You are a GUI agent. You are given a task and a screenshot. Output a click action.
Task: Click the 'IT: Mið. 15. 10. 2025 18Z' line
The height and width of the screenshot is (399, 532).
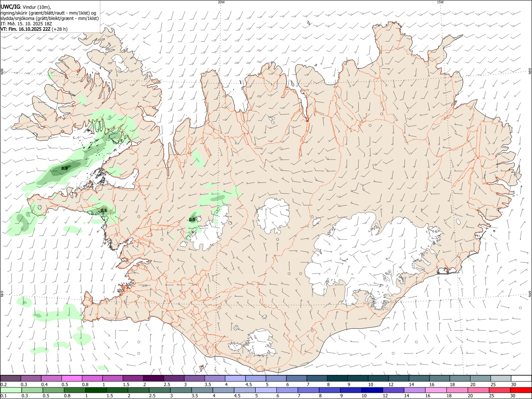tap(26, 24)
